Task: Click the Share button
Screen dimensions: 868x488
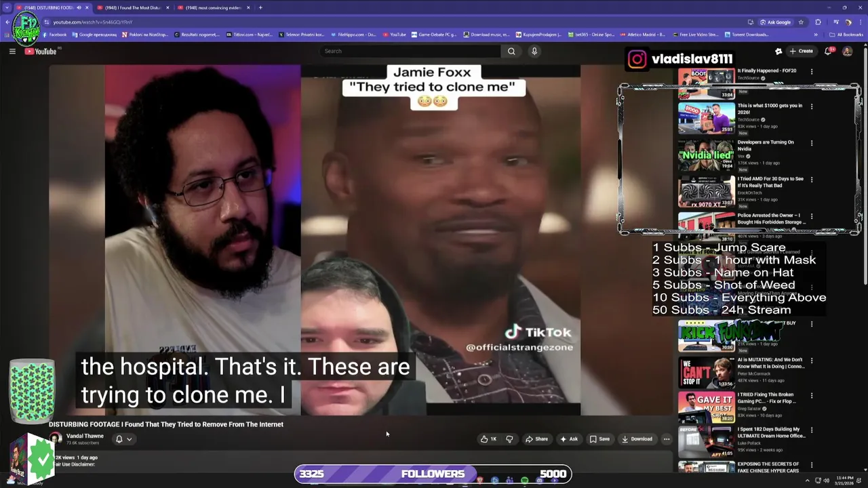Action: (x=536, y=439)
